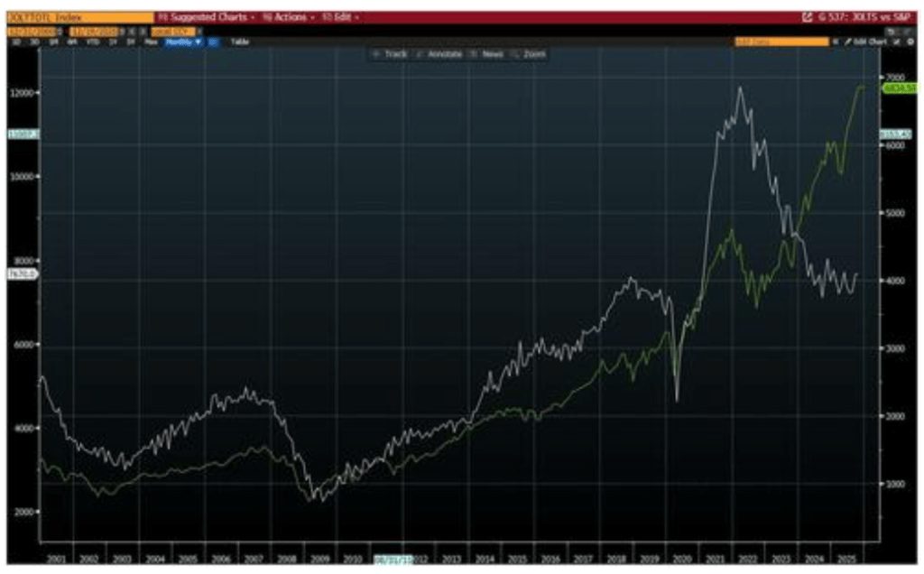Click the Track crosshair tool

pyautogui.click(x=390, y=54)
